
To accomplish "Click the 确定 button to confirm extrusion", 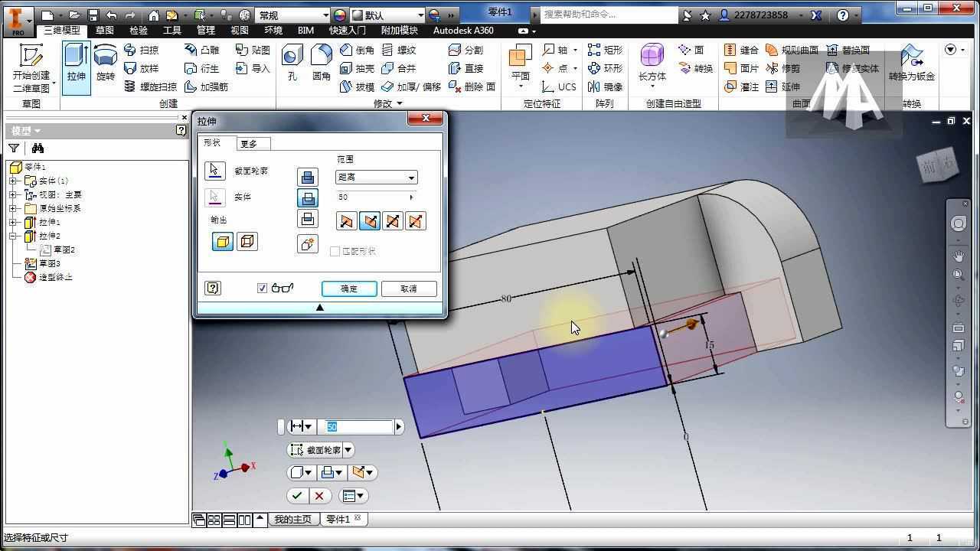I will pyautogui.click(x=349, y=289).
